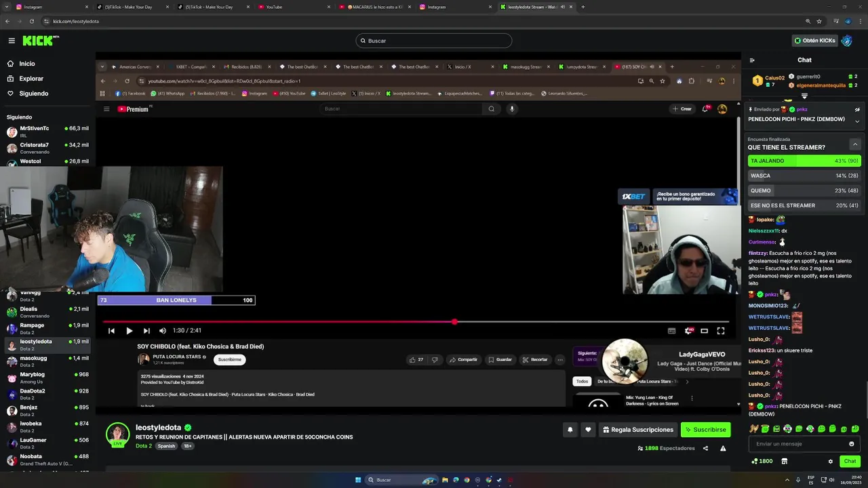Expand the pinned PENELOCON PICHI message

[857, 121]
